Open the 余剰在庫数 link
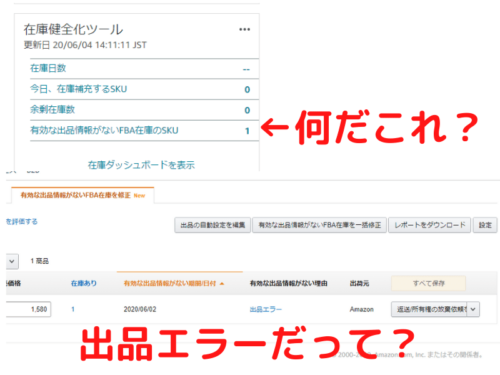500x375 pixels. [x=52, y=109]
